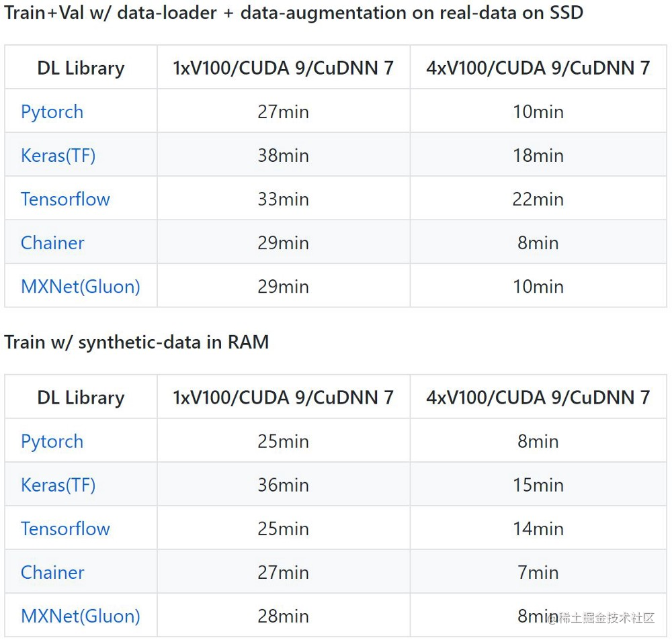Open the Chainer link in SSD table
The height and width of the screenshot is (642, 672).
pyautogui.click(x=52, y=243)
